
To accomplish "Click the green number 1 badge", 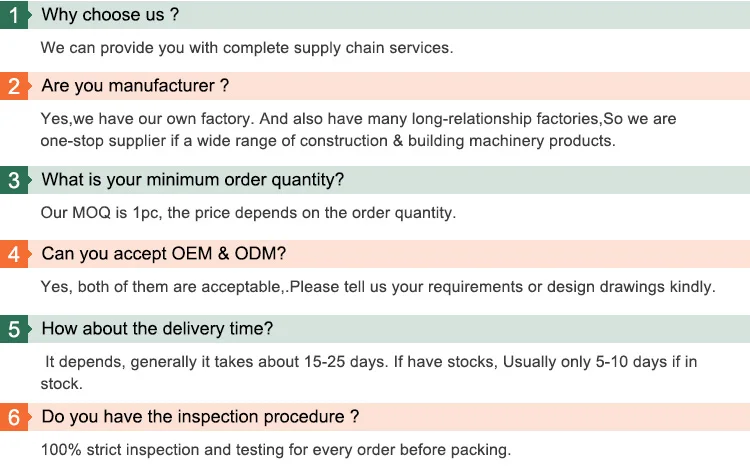I will coord(14,15).
